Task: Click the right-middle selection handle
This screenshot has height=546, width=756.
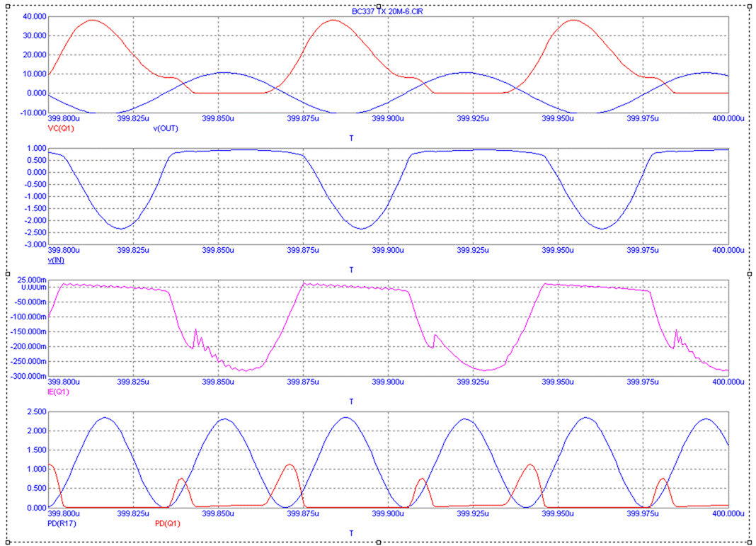Action: [x=750, y=273]
